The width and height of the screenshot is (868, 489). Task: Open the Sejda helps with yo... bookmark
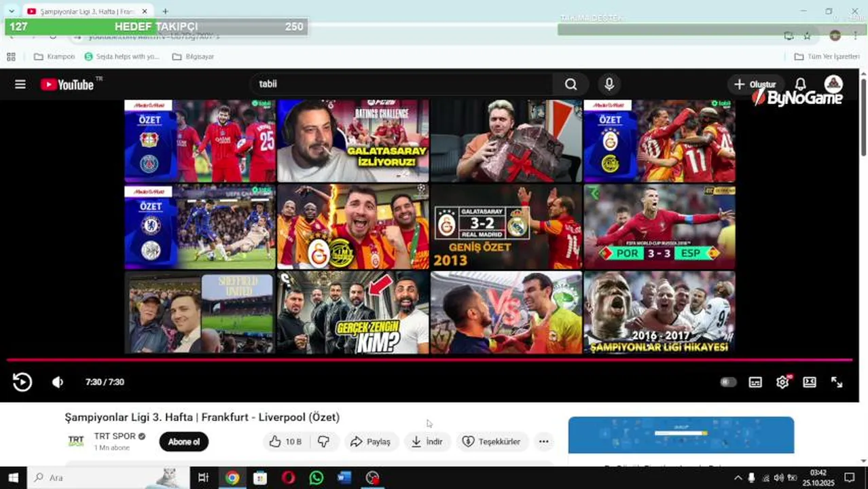pyautogui.click(x=122, y=56)
